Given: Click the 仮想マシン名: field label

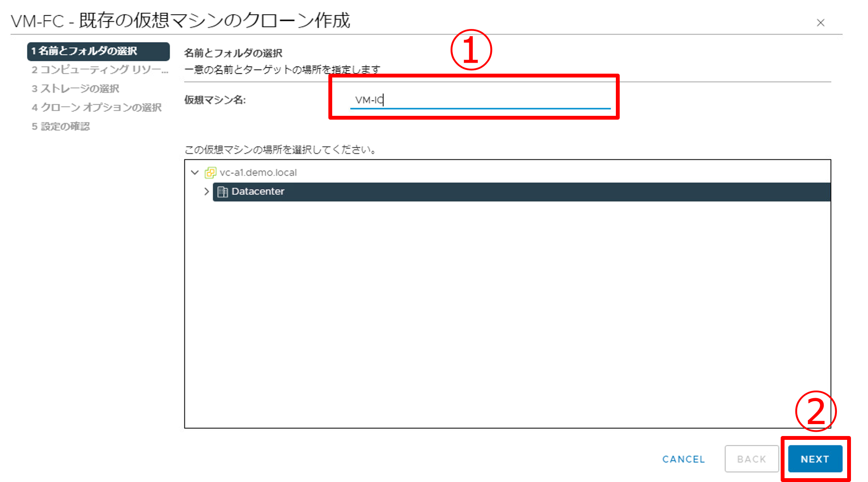Looking at the screenshot, I should coord(215,100).
